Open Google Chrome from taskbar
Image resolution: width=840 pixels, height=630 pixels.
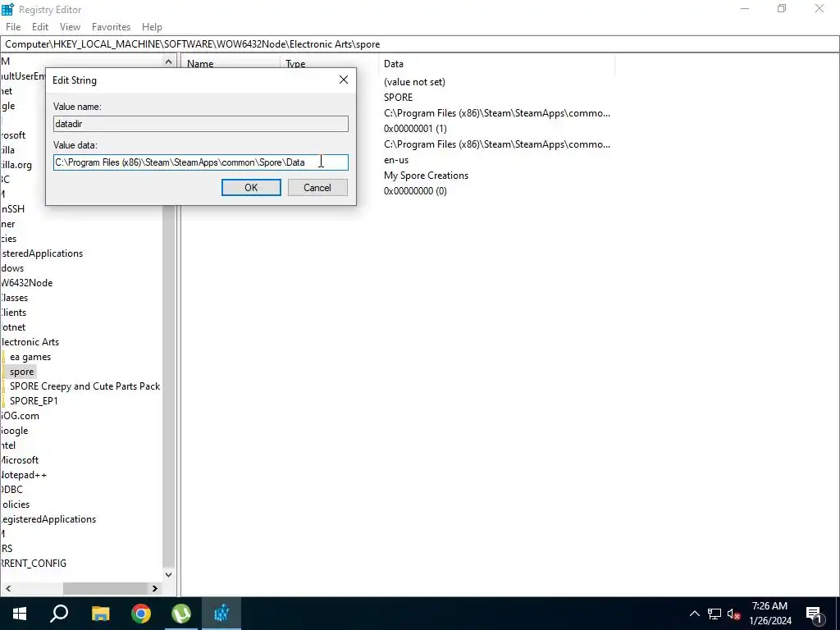point(141,614)
